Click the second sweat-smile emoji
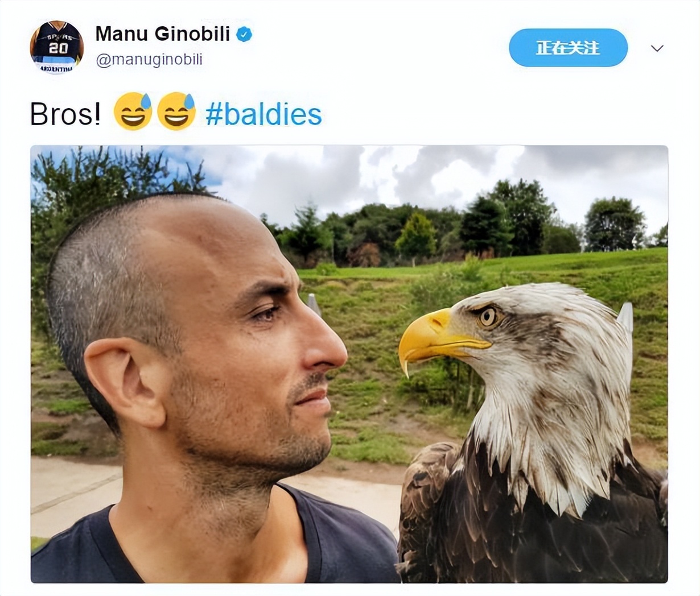 176,111
